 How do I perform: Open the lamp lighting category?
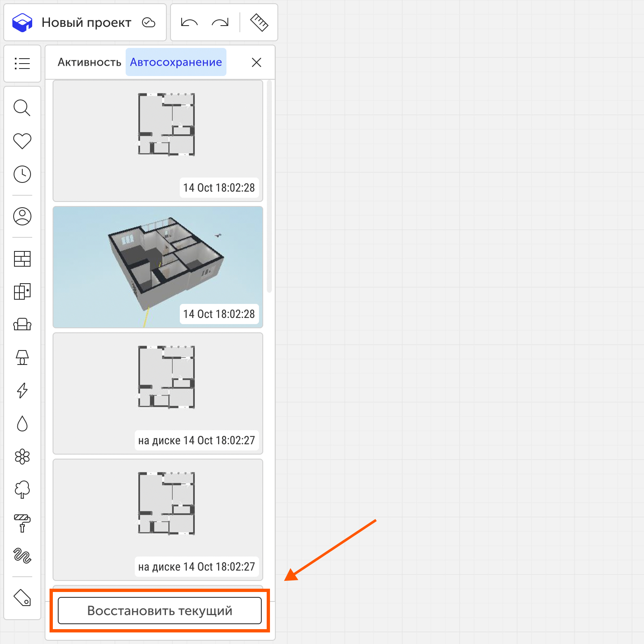(x=22, y=358)
